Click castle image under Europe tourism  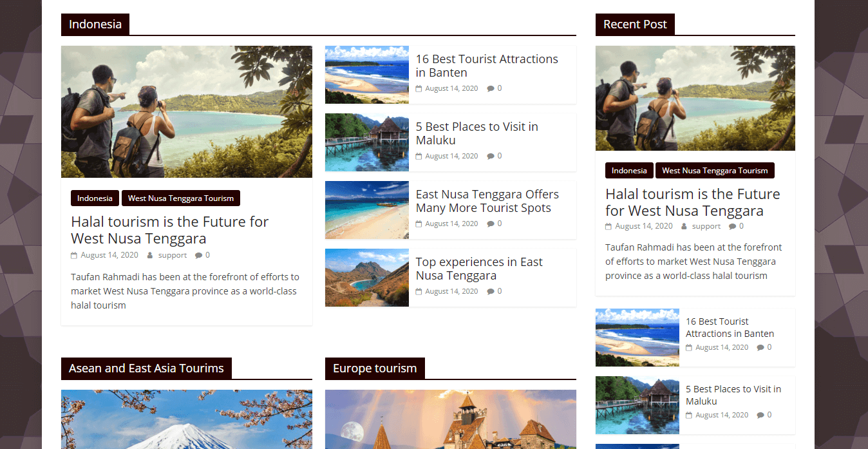click(451, 419)
